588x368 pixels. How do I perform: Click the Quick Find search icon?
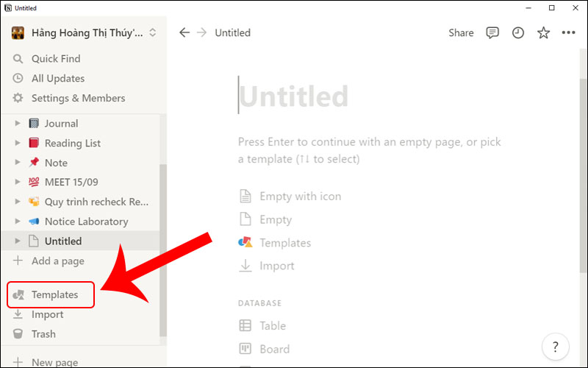coord(18,59)
